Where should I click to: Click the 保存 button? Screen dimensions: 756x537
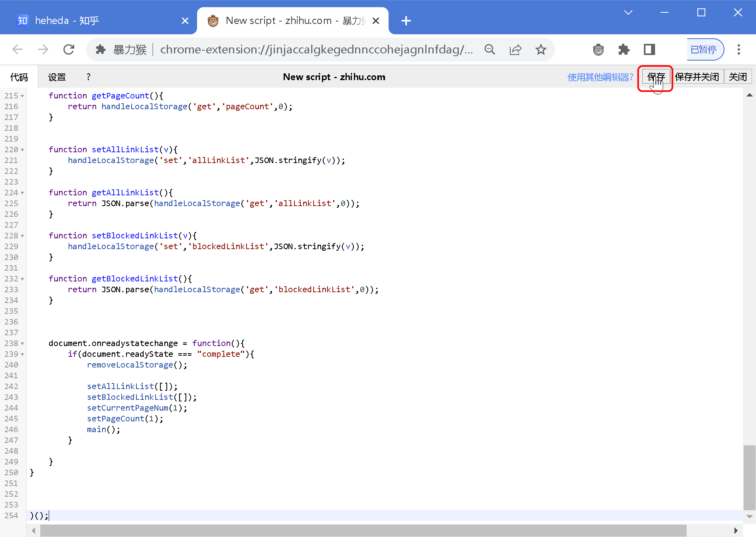(656, 77)
